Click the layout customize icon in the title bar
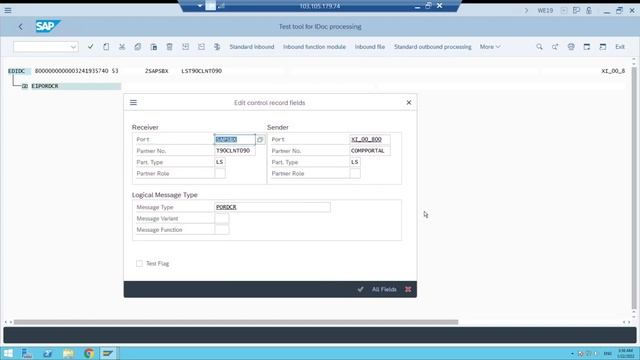The height and width of the screenshot is (360, 640). point(576,10)
